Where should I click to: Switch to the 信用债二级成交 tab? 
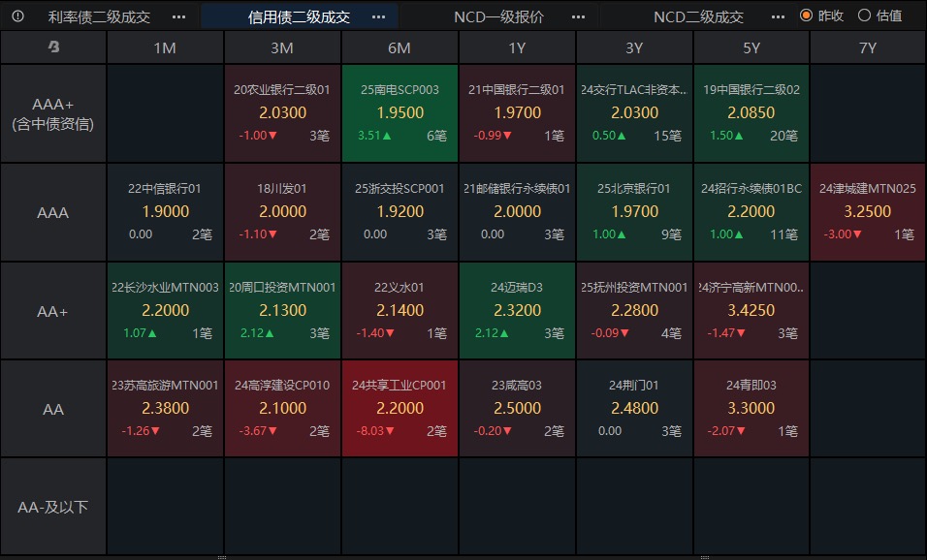[300, 17]
